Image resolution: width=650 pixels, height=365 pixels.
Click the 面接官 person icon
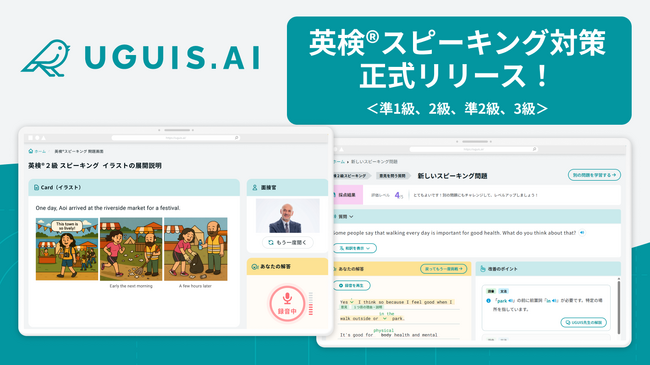(x=255, y=187)
